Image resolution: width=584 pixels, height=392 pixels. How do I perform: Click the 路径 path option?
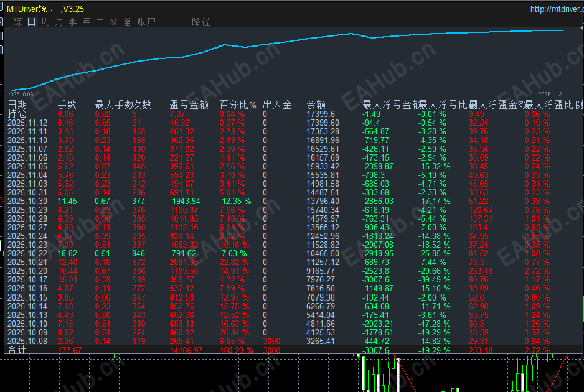pyautogui.click(x=200, y=21)
